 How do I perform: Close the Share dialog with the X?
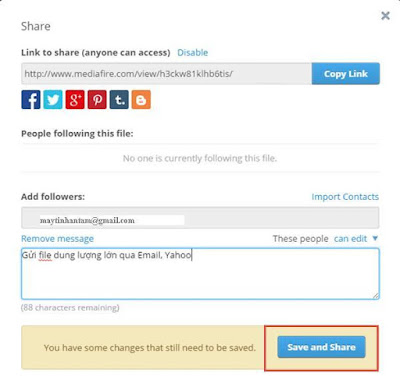(x=385, y=16)
